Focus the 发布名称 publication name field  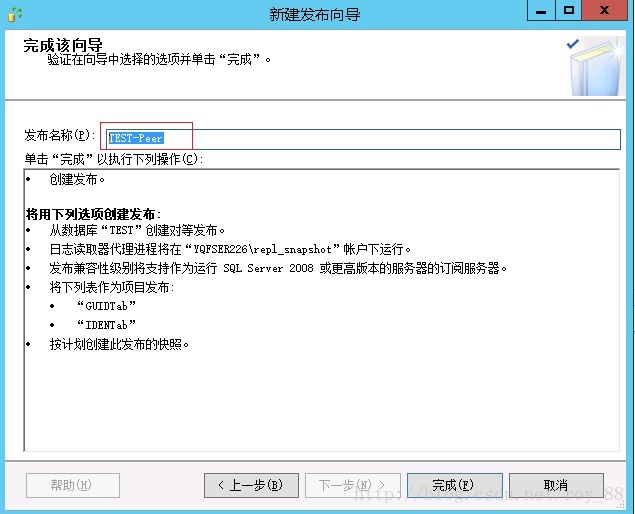click(x=363, y=139)
